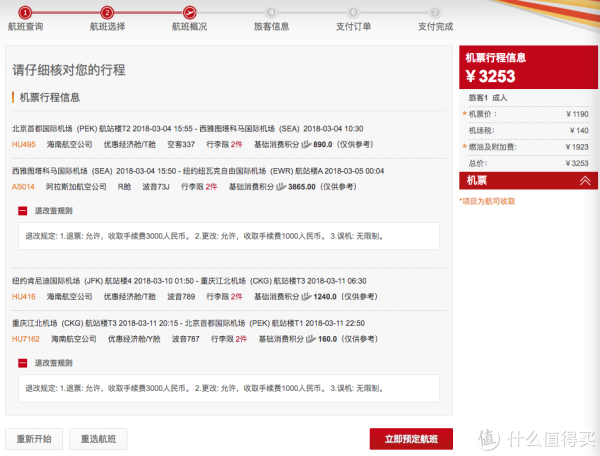Click 航班查询 step label
The image size is (600, 456).
pos(25,26)
